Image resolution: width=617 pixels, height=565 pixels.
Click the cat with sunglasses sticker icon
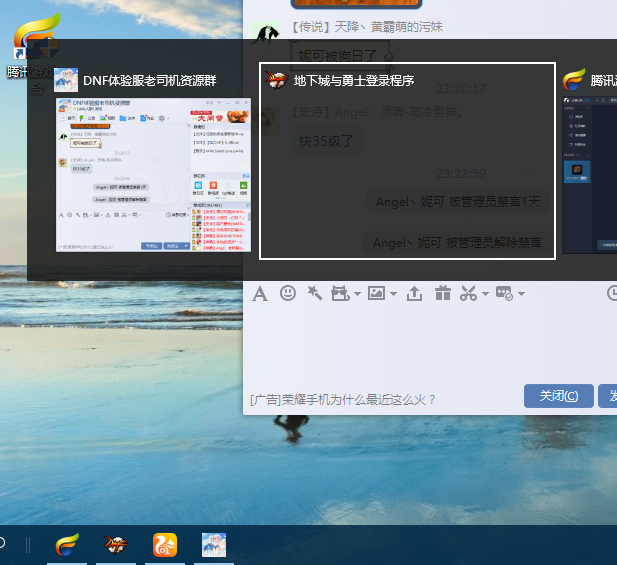340,294
